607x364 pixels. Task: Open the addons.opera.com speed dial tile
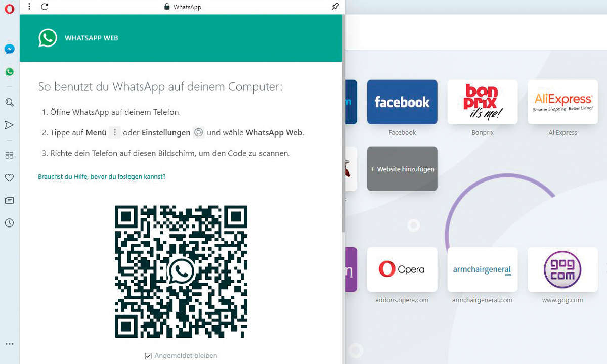click(x=402, y=269)
